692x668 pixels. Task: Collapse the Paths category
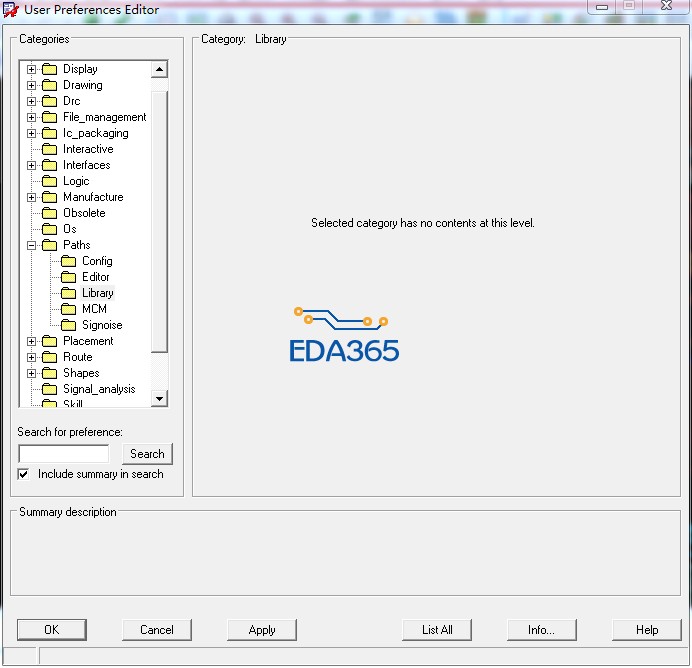[31, 245]
